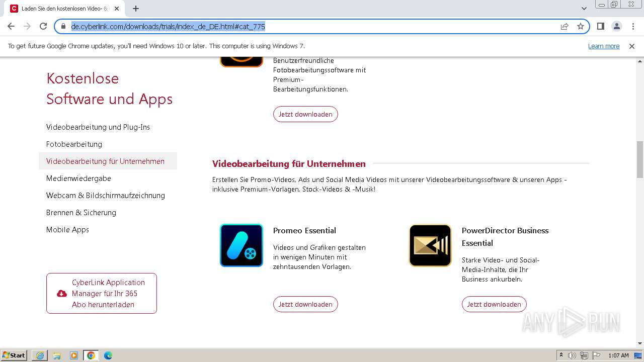Image resolution: width=644 pixels, height=362 pixels.
Task: Open a new tab with the plus button
Action: click(136, 9)
